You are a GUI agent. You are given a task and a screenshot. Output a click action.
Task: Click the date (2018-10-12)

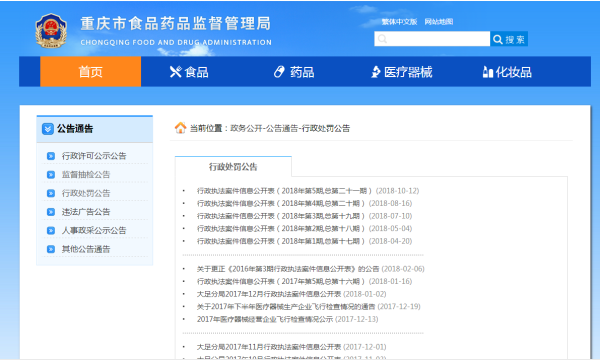(x=397, y=191)
